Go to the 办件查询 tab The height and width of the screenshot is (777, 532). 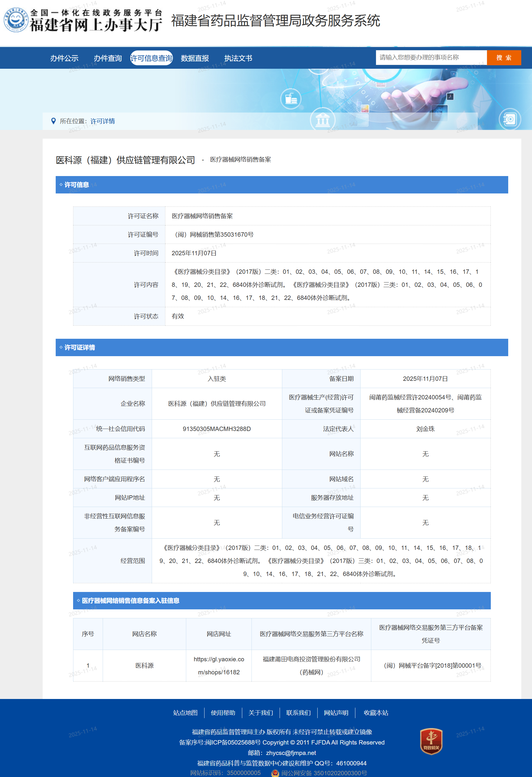[108, 58]
